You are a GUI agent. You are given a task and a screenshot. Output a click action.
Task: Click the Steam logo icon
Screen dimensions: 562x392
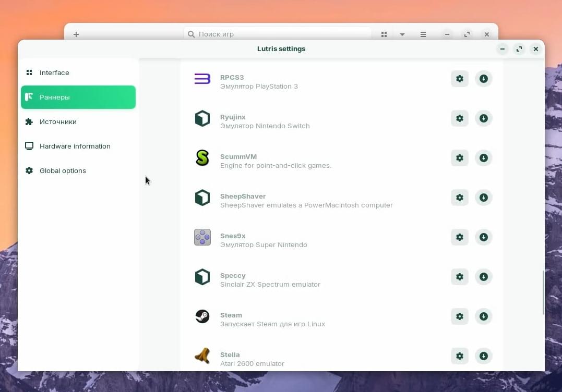click(x=202, y=316)
